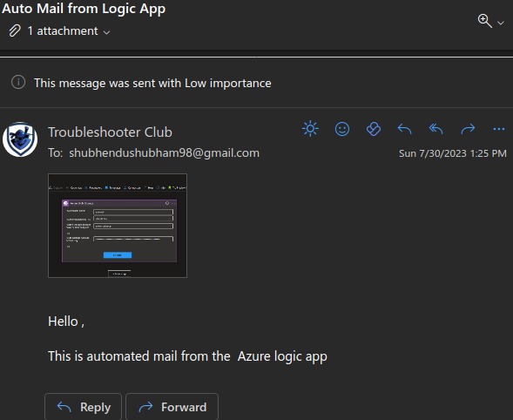Viewport: 513px width, 420px height.
Task: Click the '1 attachment' label
Action: 63,30
